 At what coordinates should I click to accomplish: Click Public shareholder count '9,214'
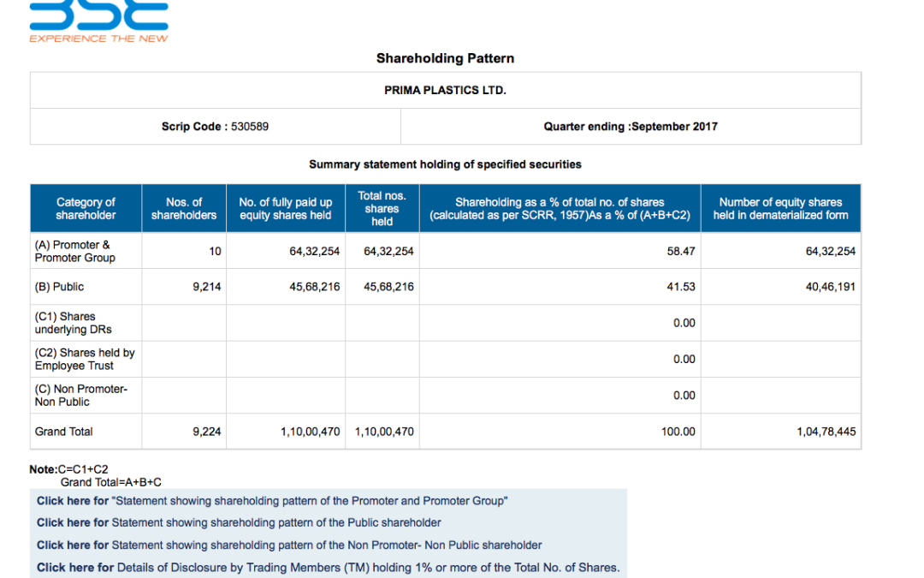207,287
